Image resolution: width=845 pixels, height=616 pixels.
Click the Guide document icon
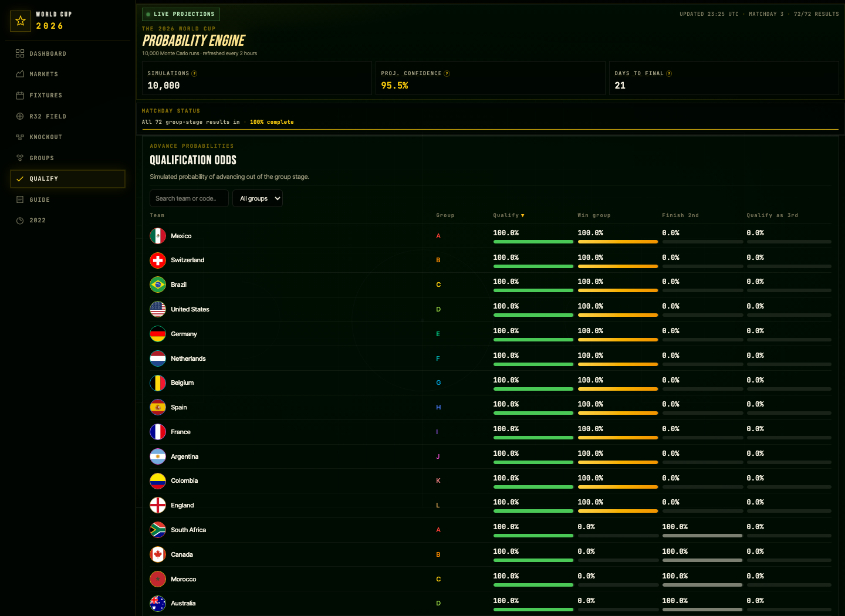tap(20, 199)
